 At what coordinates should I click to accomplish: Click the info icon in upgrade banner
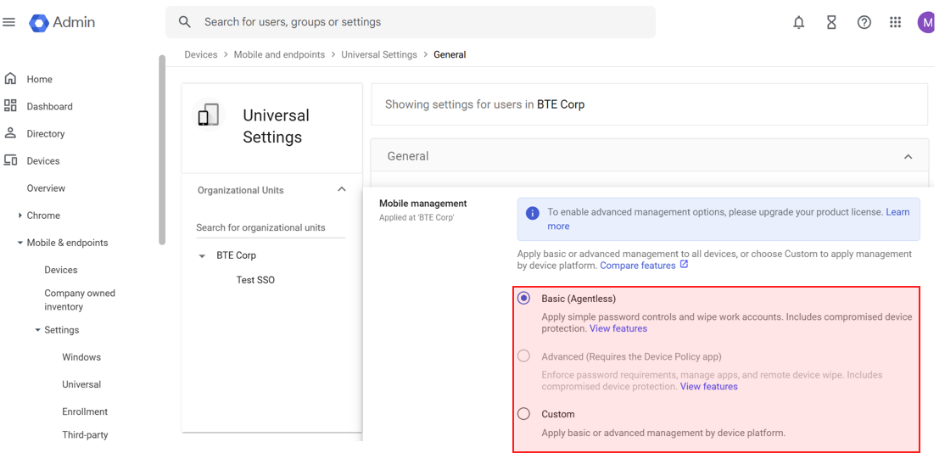click(532, 213)
